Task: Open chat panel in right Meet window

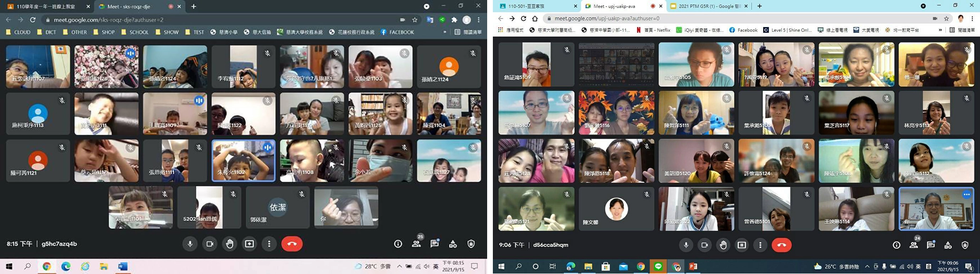Action: [931, 245]
